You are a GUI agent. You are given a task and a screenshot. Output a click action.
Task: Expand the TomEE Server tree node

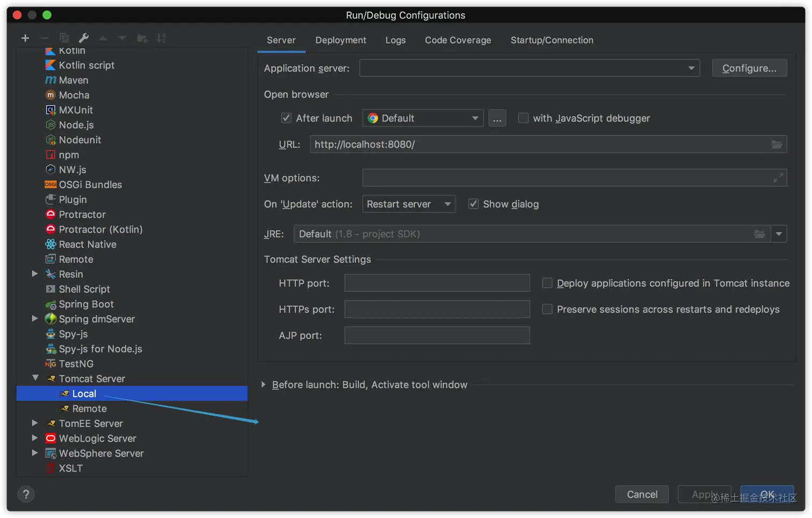click(x=35, y=423)
